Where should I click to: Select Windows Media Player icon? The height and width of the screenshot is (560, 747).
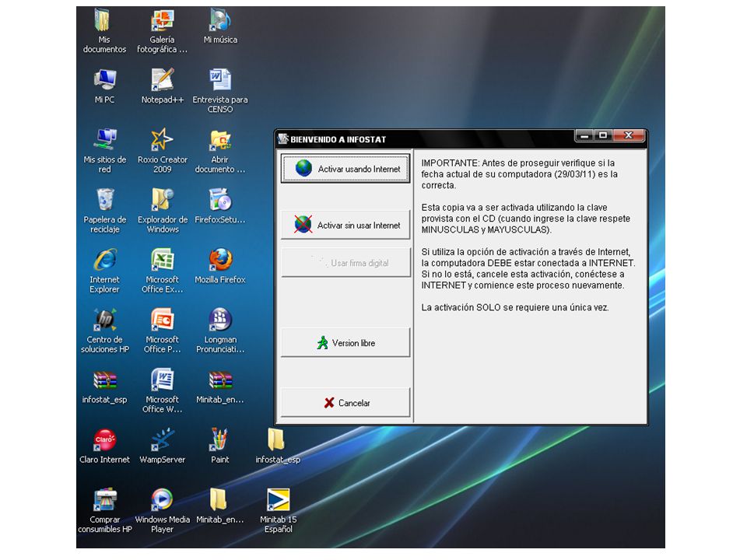163,510
